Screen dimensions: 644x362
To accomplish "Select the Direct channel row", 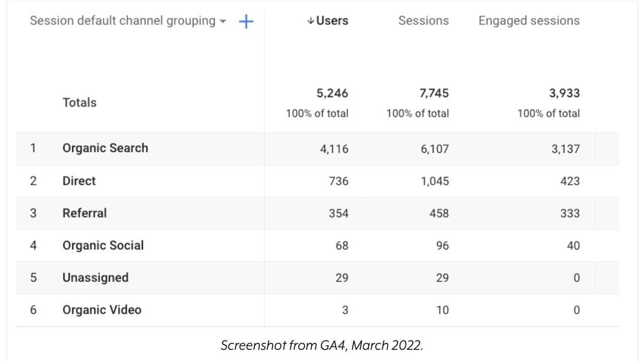I will [79, 180].
